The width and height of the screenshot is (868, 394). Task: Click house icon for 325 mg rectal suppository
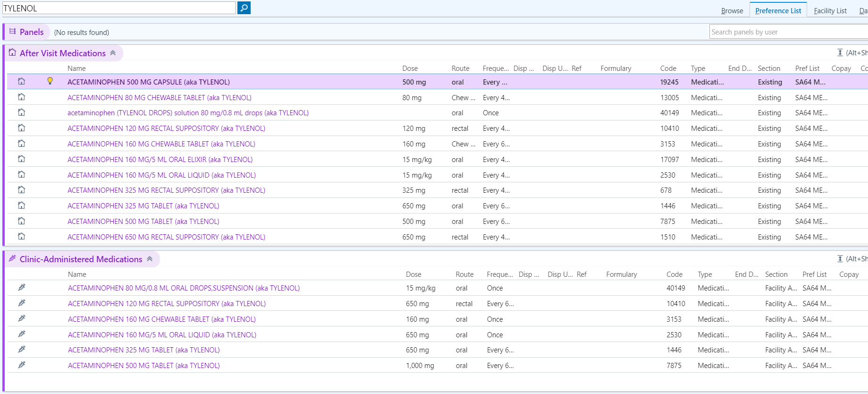click(x=21, y=190)
